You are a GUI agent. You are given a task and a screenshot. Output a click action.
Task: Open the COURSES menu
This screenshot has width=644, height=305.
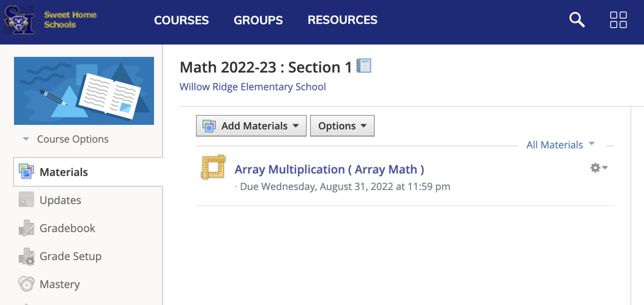[181, 20]
